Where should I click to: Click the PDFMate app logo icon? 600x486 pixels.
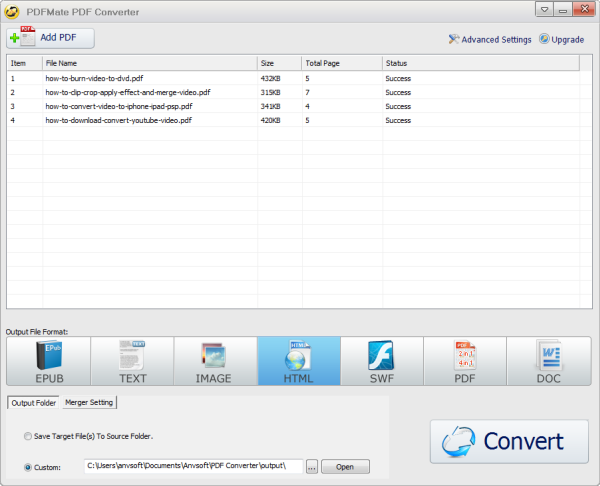(x=12, y=12)
